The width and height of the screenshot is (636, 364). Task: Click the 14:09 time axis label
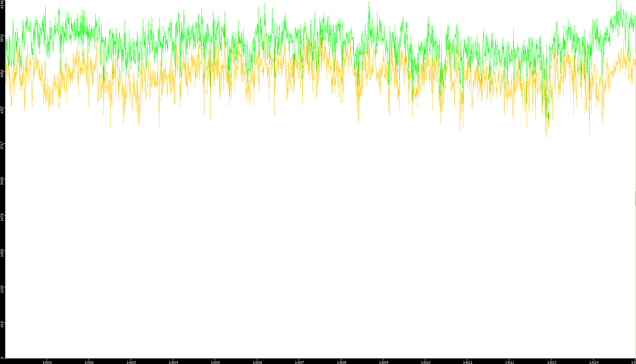[x=383, y=362]
